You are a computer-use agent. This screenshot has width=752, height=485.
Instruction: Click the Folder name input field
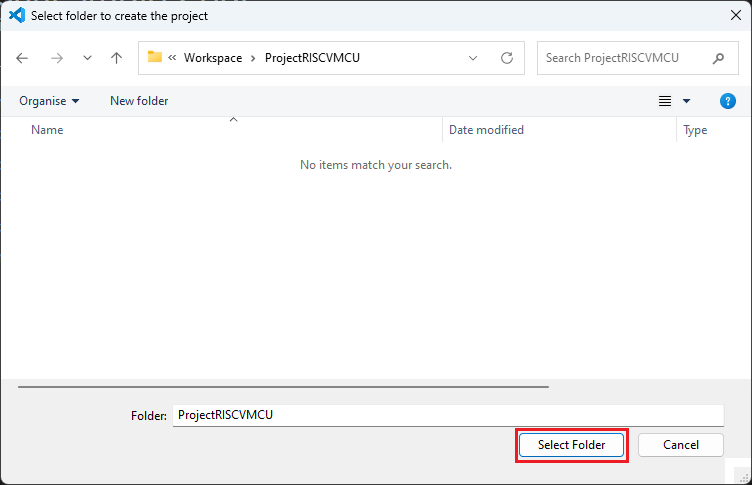click(x=448, y=415)
